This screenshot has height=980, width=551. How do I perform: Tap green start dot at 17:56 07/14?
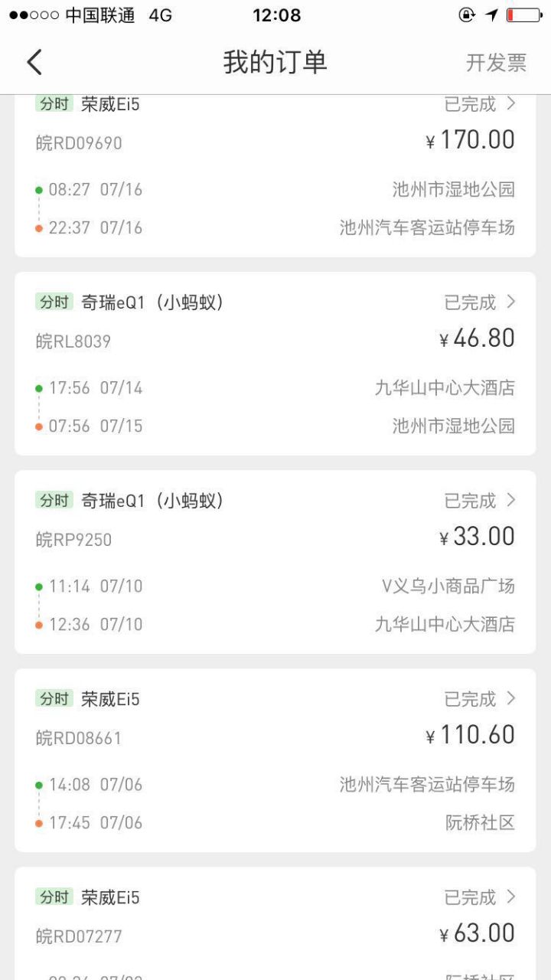click(39, 388)
